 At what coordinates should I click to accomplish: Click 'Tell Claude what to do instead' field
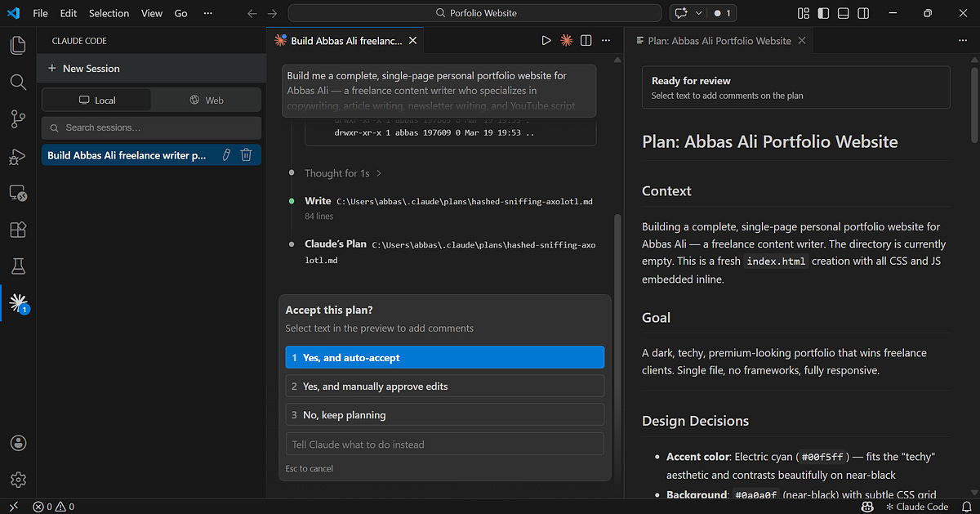(x=445, y=444)
